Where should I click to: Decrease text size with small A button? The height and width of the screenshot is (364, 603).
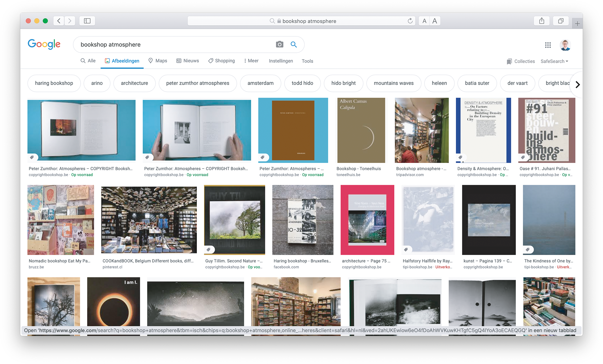pyautogui.click(x=424, y=21)
